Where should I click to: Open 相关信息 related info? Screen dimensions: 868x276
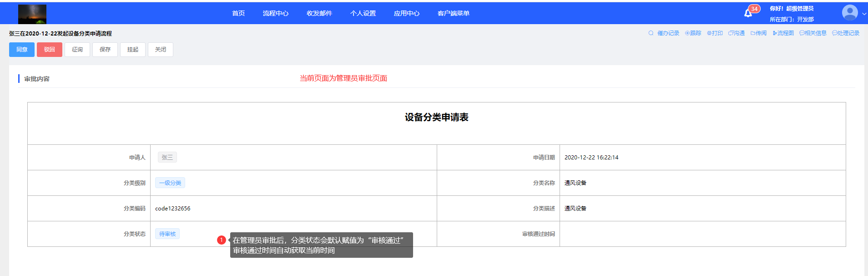click(802, 33)
